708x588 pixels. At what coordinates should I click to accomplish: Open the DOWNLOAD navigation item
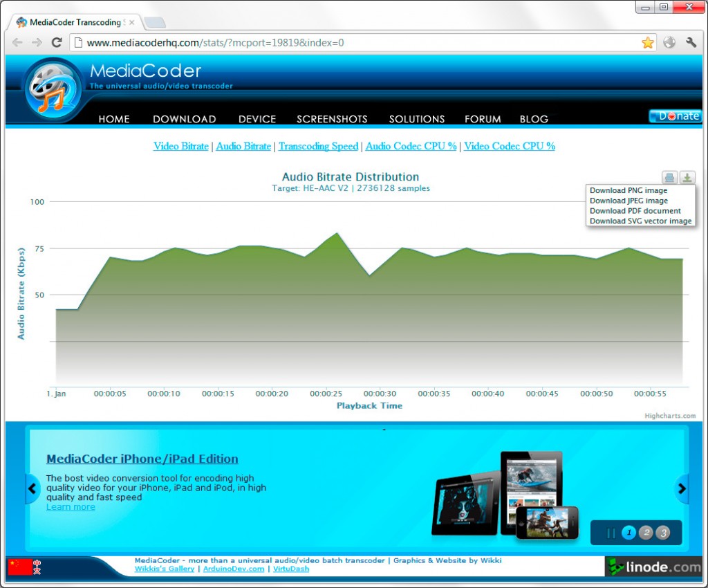pos(184,119)
